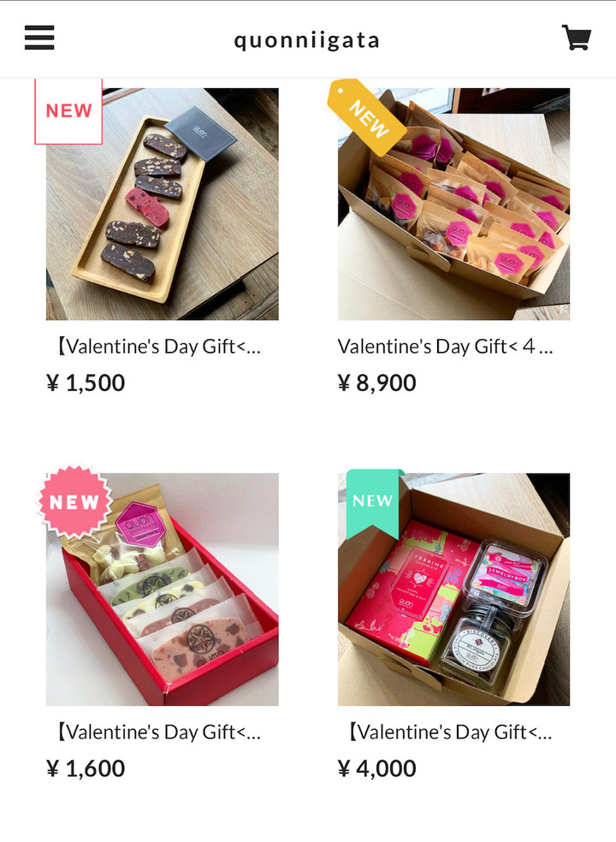Viewport: 616px width, 842px height.
Task: Click the yellow NEW price tag badge
Action: coord(367,117)
